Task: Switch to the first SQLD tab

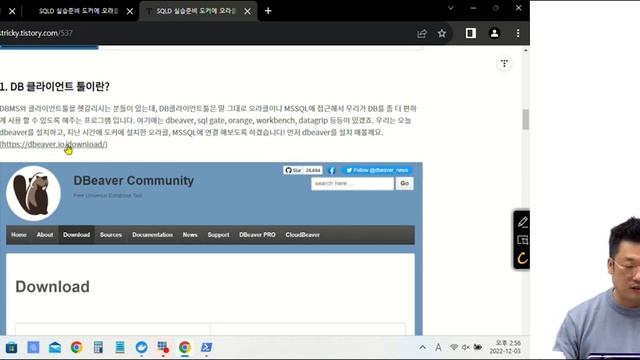Action: pyautogui.click(x=78, y=11)
